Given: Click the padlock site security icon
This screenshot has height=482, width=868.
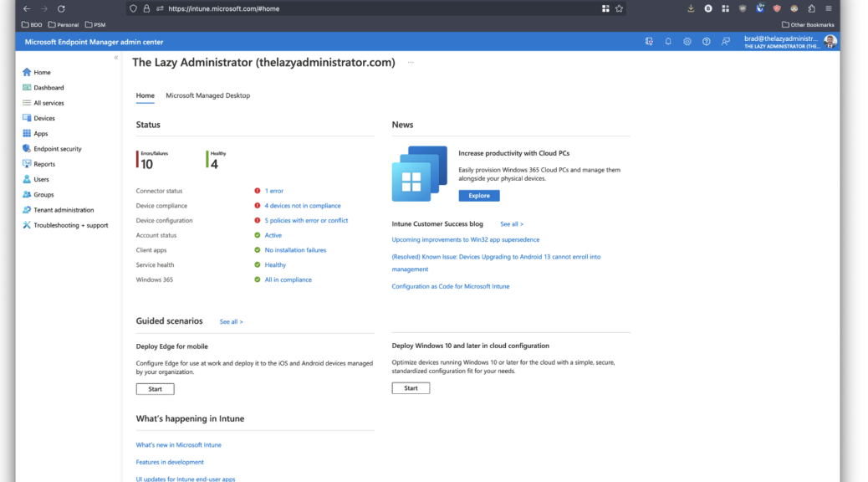Looking at the screenshot, I should pos(146,9).
